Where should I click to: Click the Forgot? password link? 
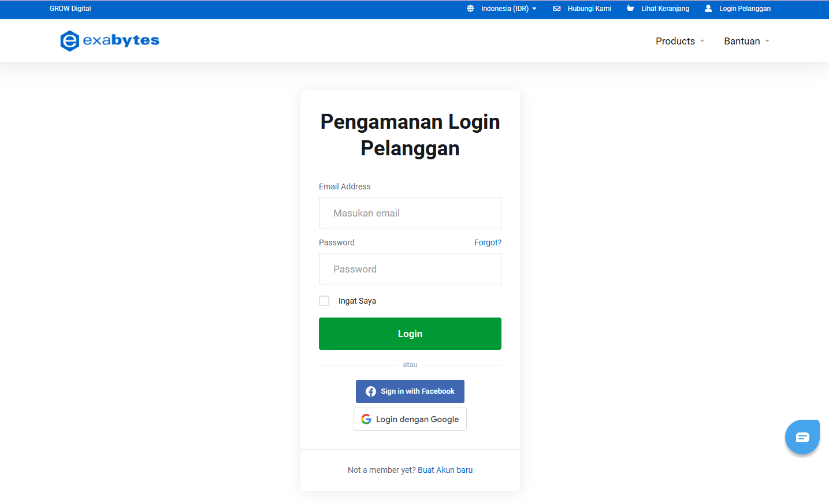488,242
